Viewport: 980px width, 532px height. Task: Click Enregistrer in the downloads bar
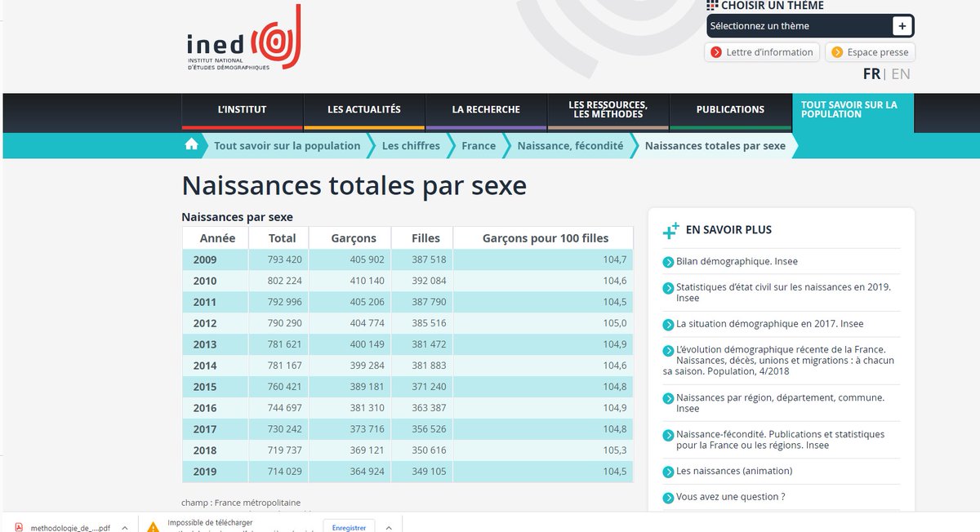coord(349,527)
